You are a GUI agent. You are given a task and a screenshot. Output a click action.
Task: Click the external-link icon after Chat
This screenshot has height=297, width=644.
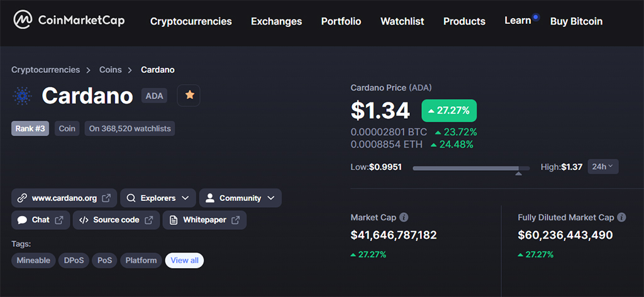coord(59,220)
